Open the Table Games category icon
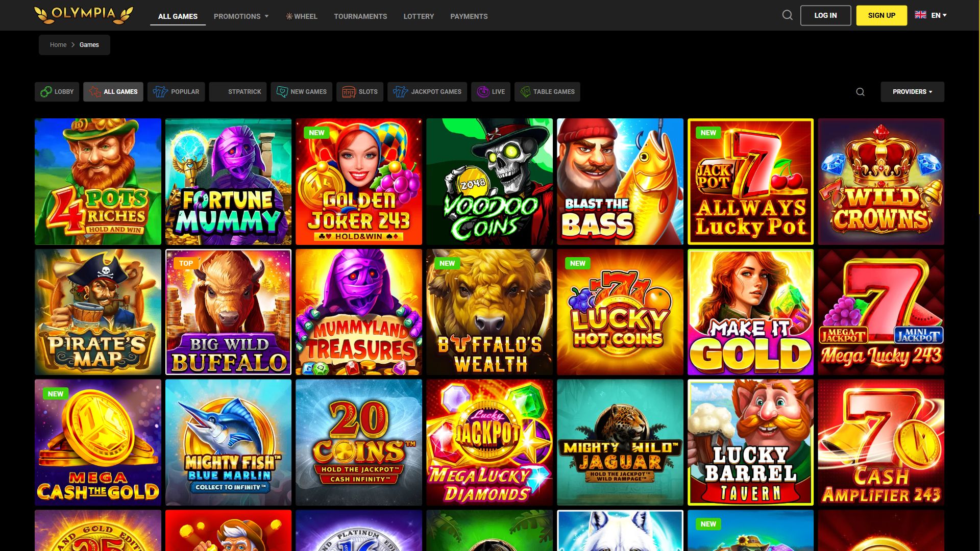The width and height of the screenshot is (980, 551). pyautogui.click(x=525, y=92)
